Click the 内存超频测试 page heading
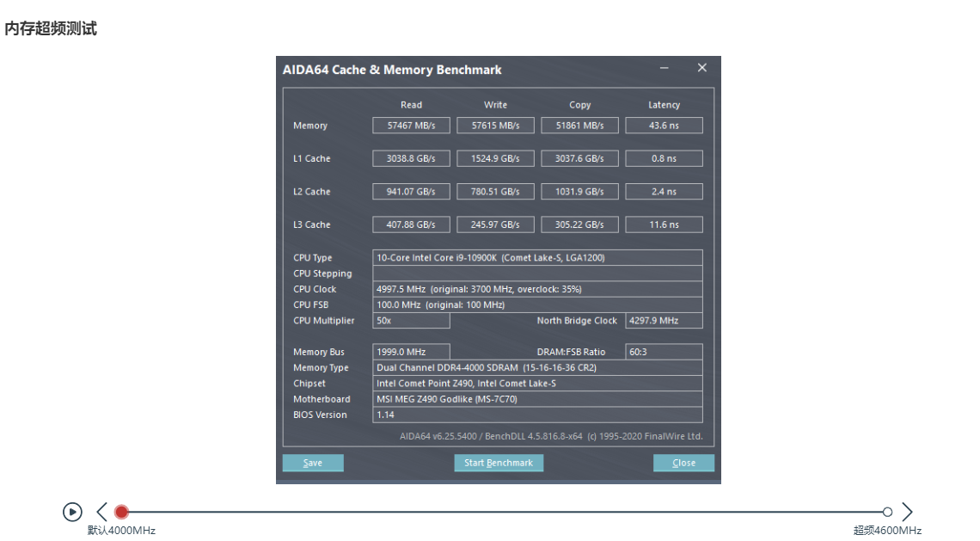The image size is (980, 541). (x=51, y=28)
